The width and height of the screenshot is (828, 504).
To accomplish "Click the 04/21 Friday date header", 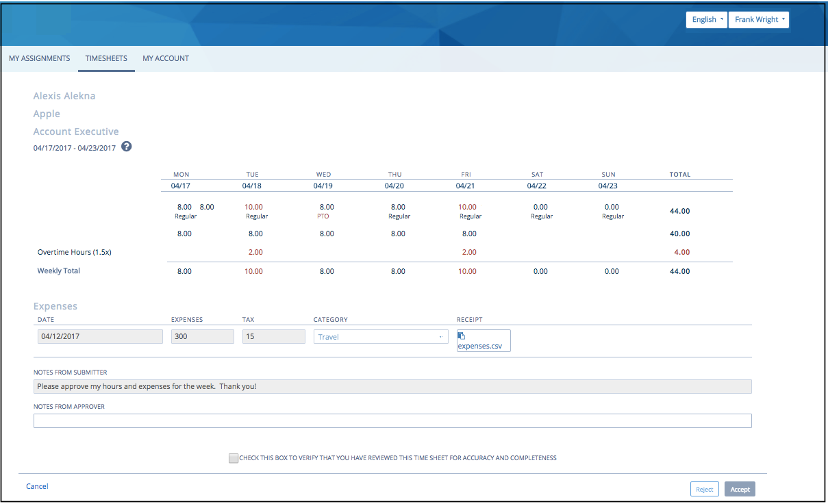I will (x=466, y=186).
